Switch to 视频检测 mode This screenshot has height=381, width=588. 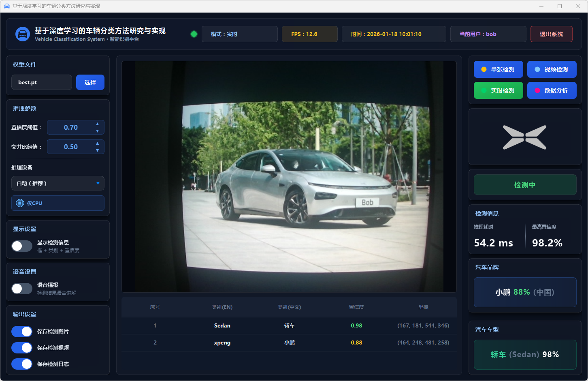tap(552, 69)
